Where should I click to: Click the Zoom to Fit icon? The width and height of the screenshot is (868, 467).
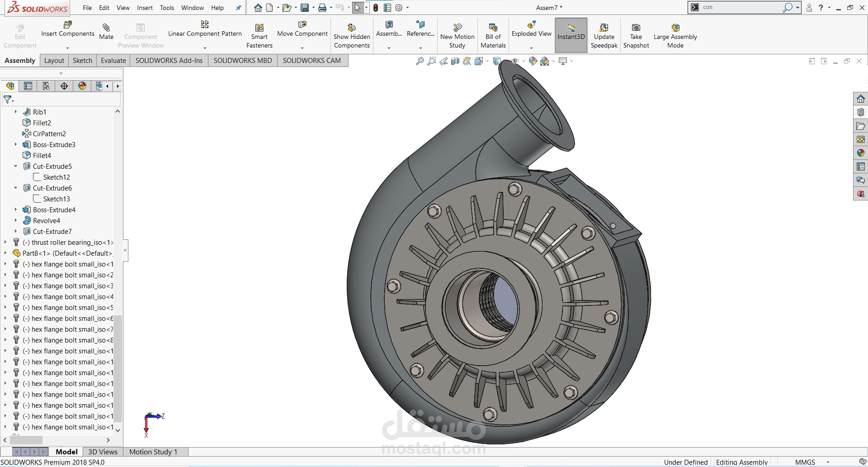point(420,61)
